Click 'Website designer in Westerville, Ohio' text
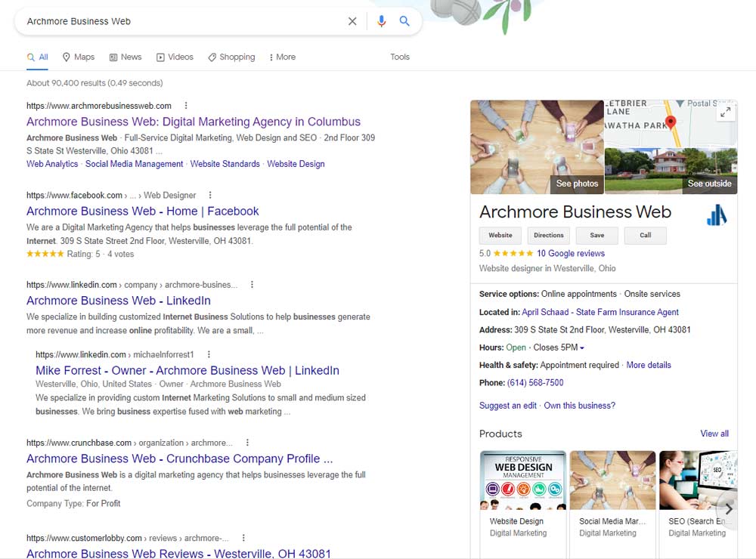This screenshot has height=559, width=756. coord(547,268)
